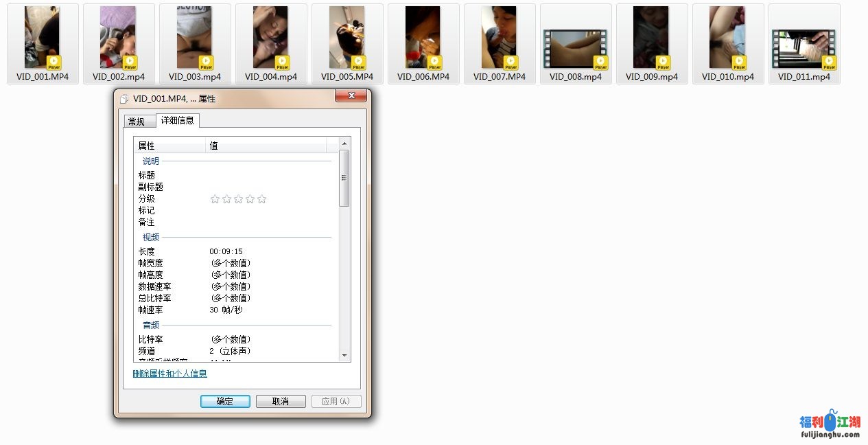Click the properties list scrollbar down arrow
Viewport: 868px width, 445px height.
[344, 356]
